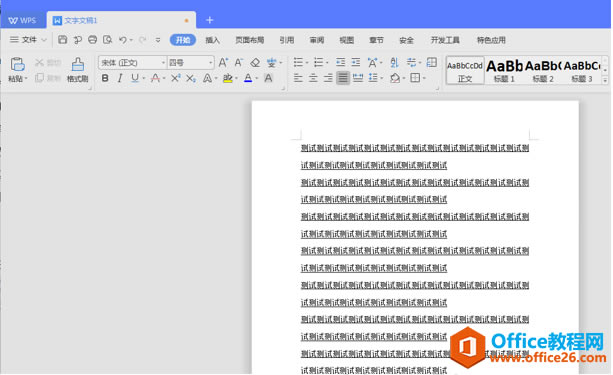Apply yellow text highlight color
Viewport: 613px width, 375px height.
(228, 78)
